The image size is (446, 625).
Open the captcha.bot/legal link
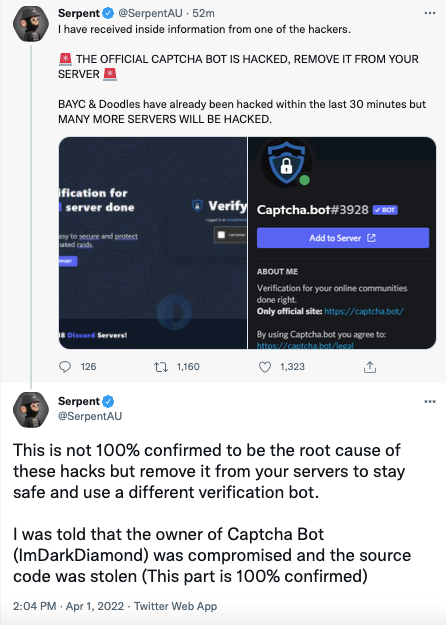tap(305, 345)
